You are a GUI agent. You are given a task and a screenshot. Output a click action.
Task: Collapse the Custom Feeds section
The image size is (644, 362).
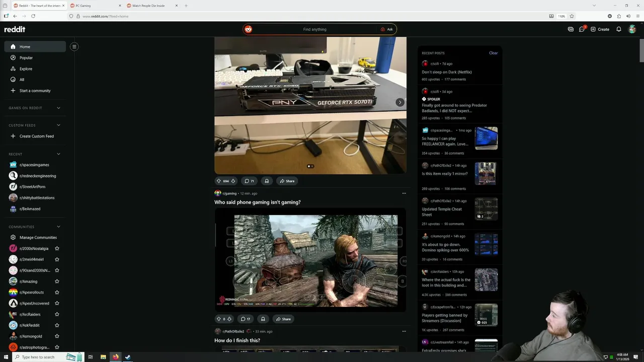[58, 125]
